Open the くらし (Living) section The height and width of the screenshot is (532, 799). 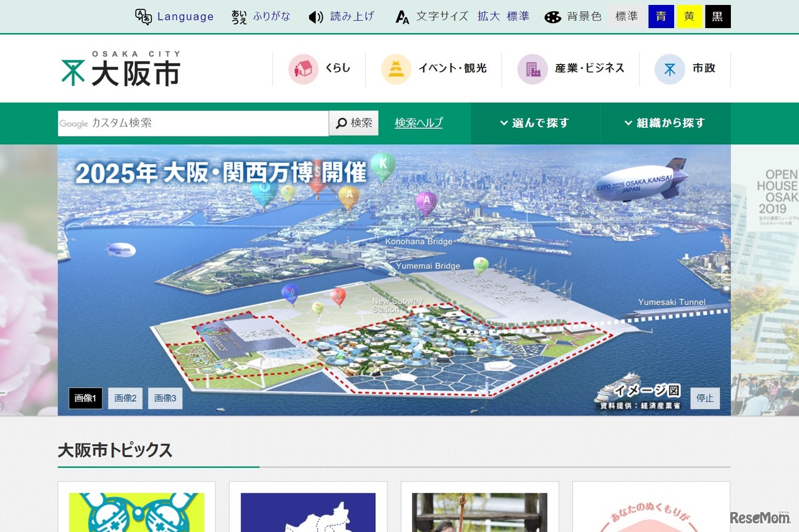[x=320, y=69]
